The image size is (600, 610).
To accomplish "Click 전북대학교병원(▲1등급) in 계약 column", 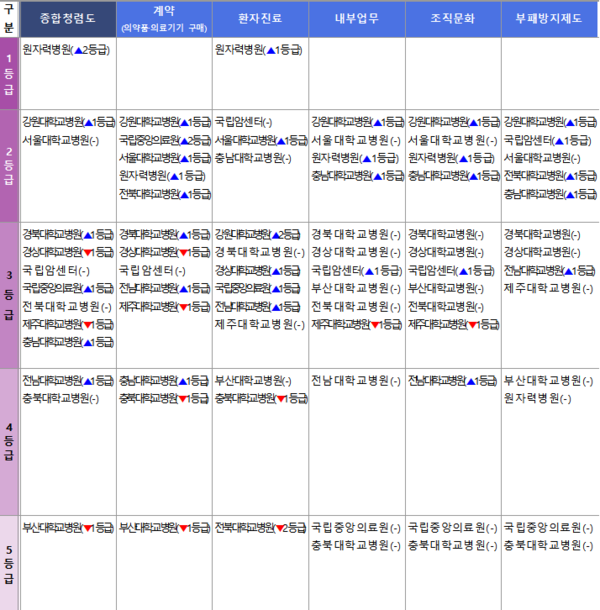I will coord(165,194).
